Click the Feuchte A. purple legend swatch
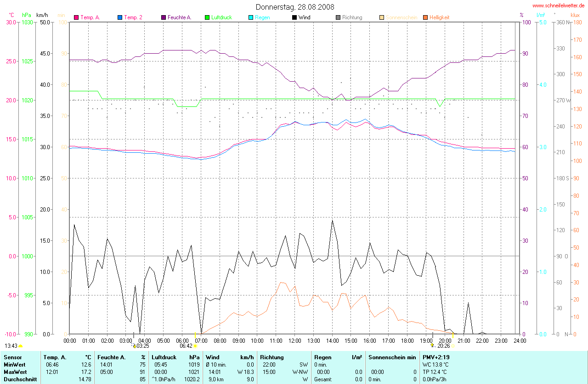This screenshot has width=588, height=384. (x=164, y=17)
